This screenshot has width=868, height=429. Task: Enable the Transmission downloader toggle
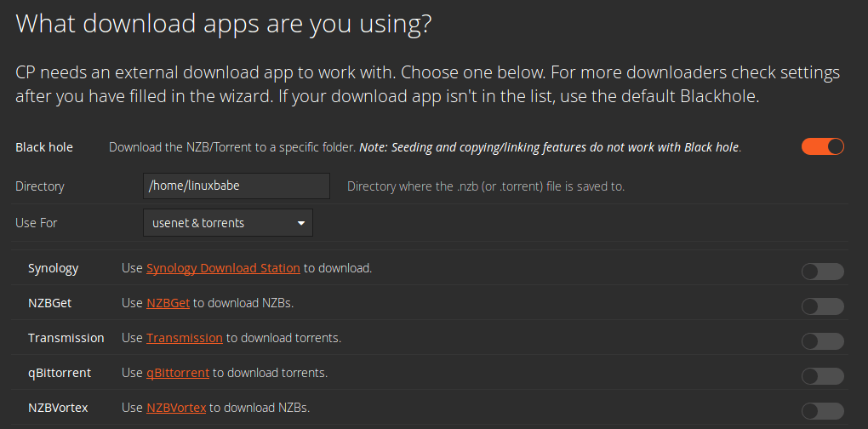[x=822, y=341]
